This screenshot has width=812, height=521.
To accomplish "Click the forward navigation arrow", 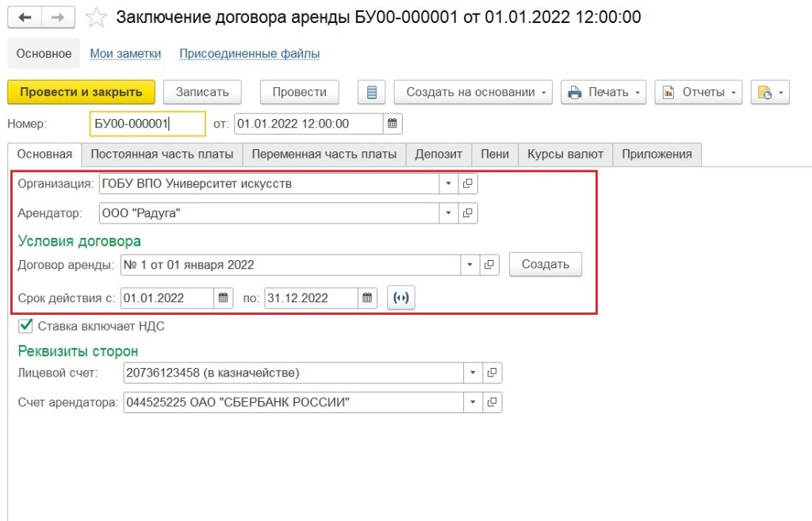I will (58, 17).
